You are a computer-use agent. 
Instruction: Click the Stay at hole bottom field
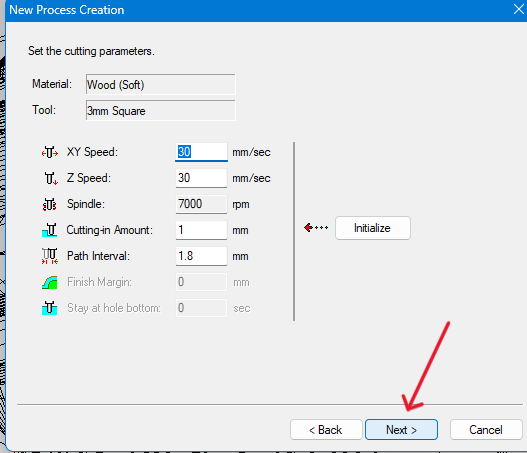(x=201, y=308)
